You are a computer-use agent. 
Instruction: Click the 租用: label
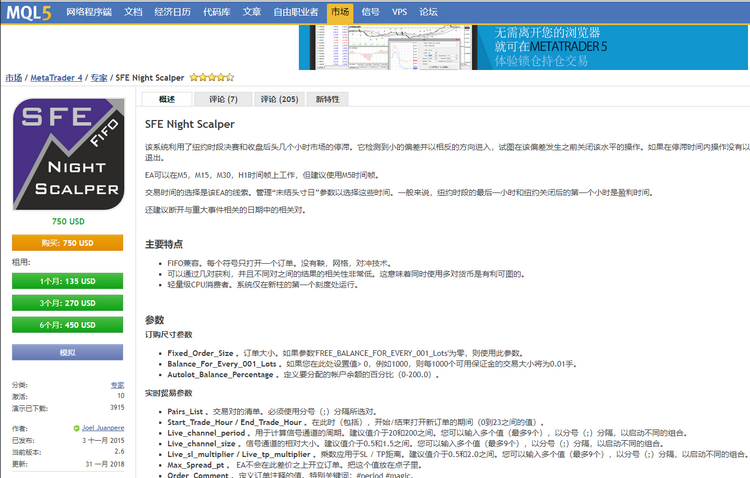[x=21, y=262]
